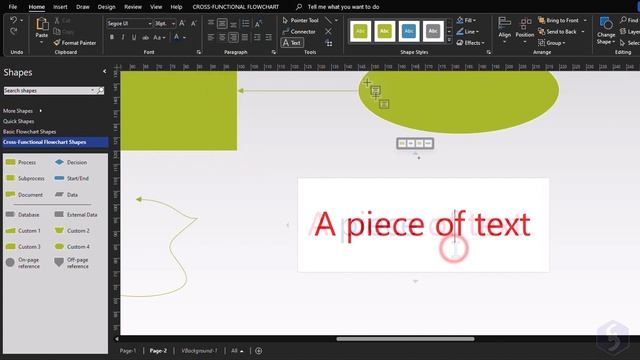Viewport: 640px width, 360px height.
Task: Click the Cut scissors icon
Action: click(57, 20)
